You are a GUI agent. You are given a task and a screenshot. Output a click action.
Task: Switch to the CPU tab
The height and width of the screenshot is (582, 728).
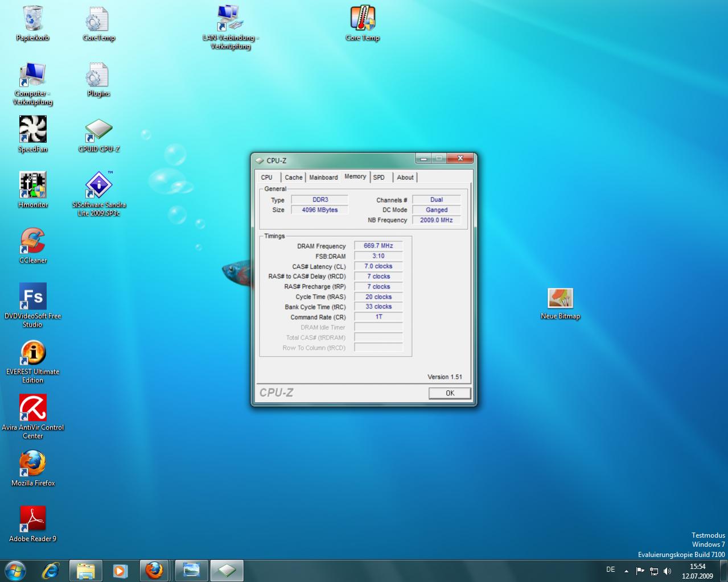tap(267, 178)
